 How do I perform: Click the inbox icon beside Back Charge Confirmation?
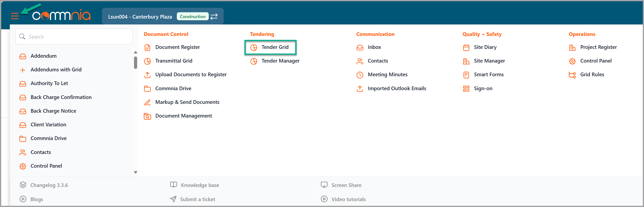[23, 98]
